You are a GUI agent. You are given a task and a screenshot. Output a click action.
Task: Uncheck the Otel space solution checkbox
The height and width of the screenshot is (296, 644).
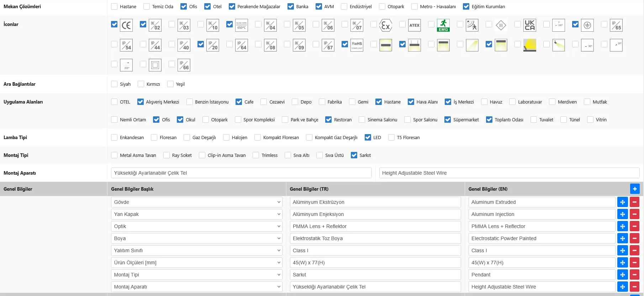207,6
